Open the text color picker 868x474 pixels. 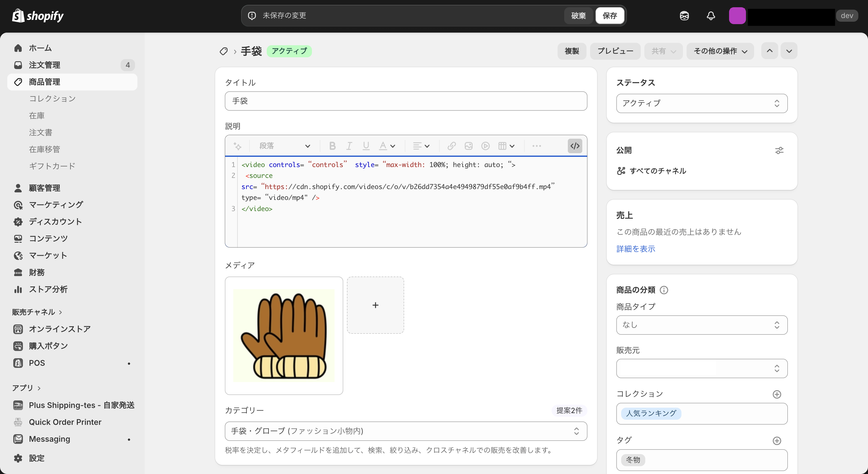(387, 146)
